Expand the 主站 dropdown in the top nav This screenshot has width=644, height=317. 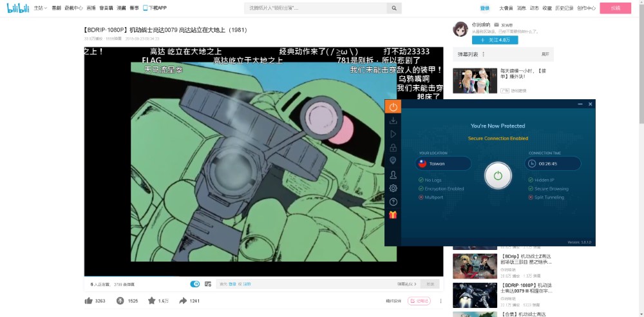point(40,8)
